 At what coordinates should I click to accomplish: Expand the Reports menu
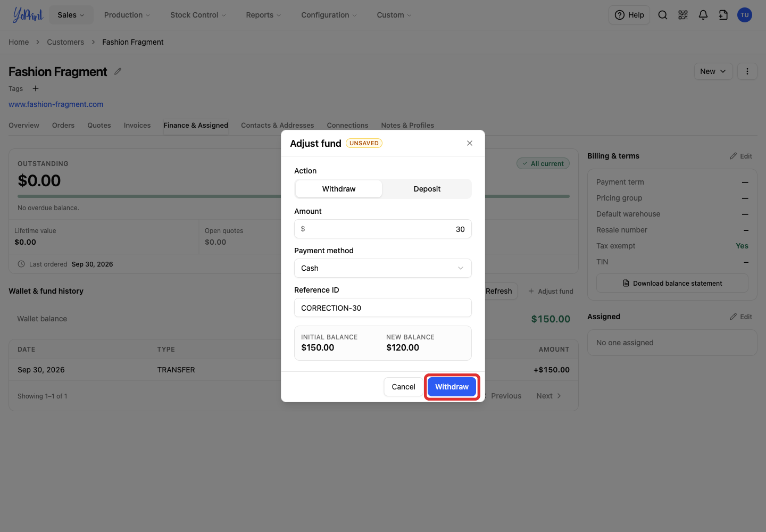pos(263,15)
